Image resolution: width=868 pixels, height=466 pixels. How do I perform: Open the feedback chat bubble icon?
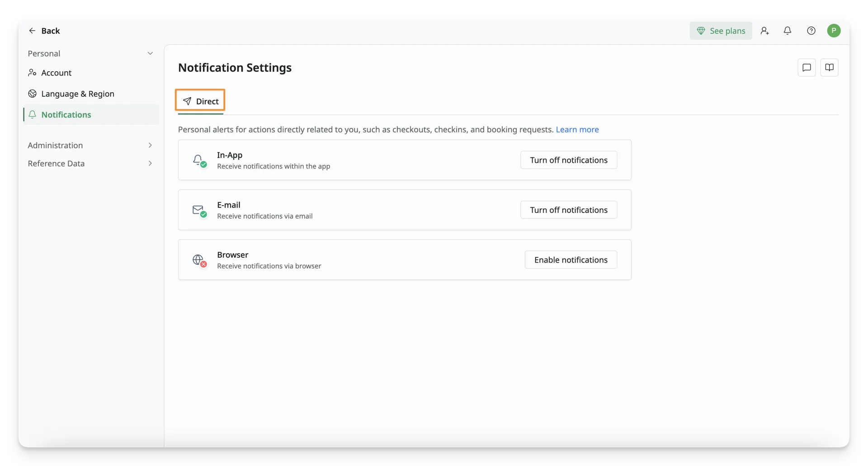click(807, 68)
